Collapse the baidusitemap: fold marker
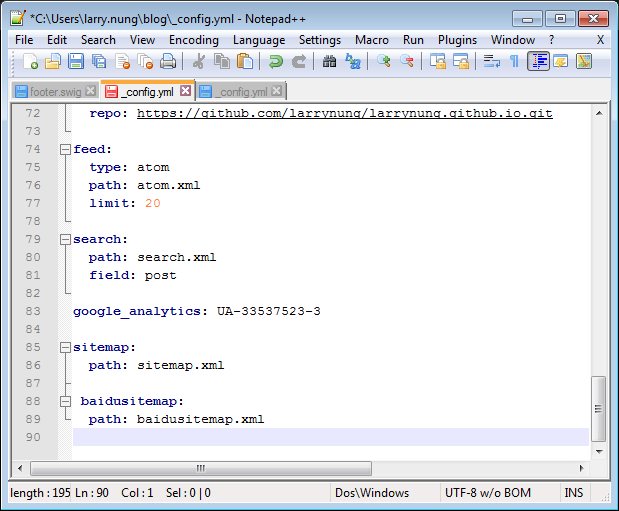Screen dimensions: 619x511 tap(65, 402)
